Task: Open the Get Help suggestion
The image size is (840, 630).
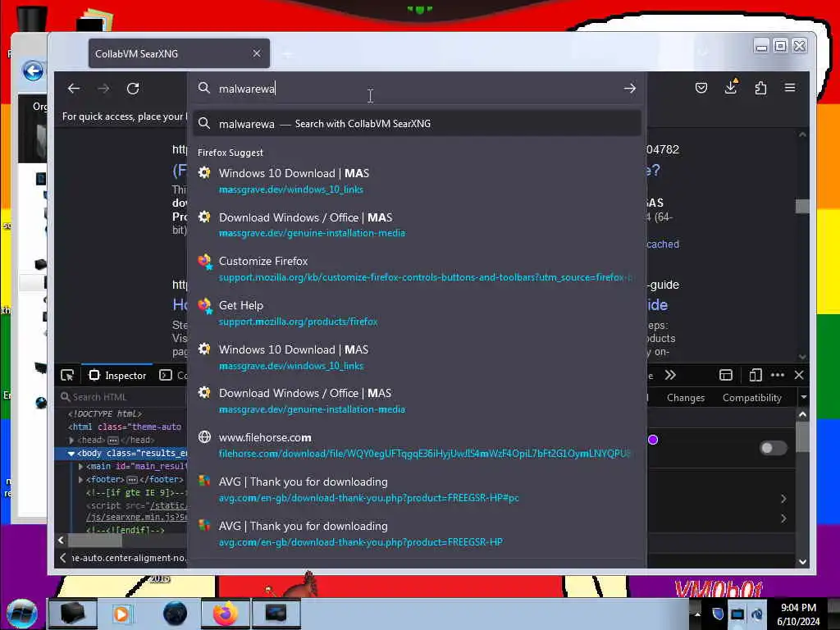Action: pyautogui.click(x=418, y=313)
